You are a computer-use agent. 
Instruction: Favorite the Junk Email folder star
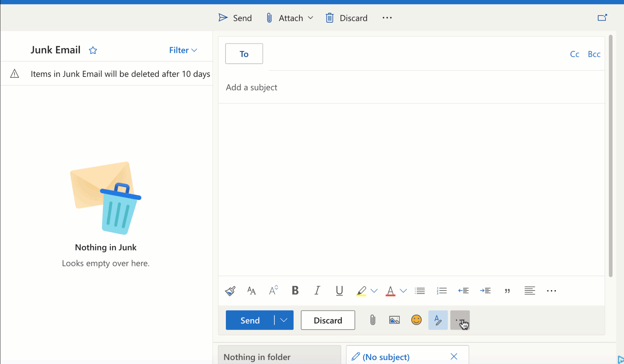point(93,50)
